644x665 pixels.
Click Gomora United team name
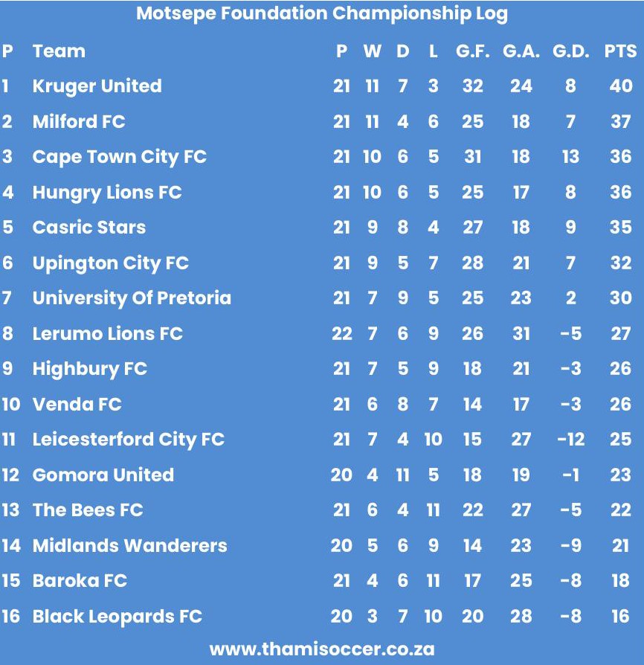(103, 475)
